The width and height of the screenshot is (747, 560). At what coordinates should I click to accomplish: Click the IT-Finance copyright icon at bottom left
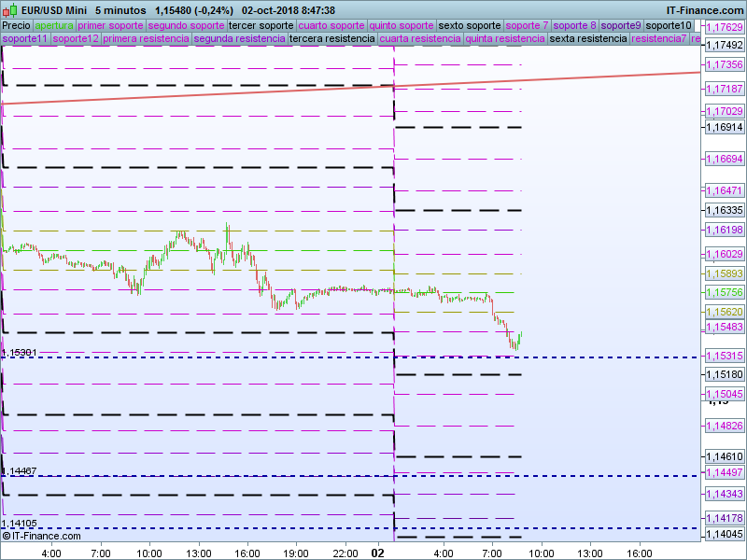7,536
